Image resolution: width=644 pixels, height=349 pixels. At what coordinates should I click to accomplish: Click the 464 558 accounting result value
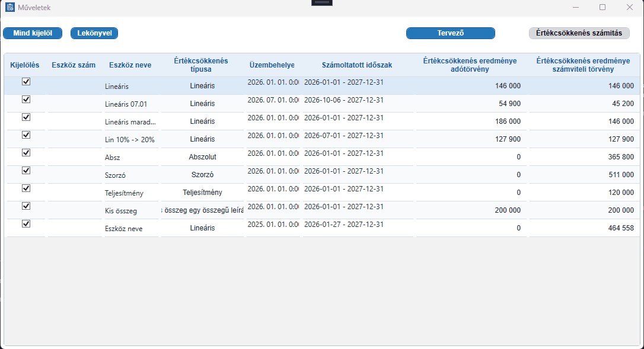point(621,228)
